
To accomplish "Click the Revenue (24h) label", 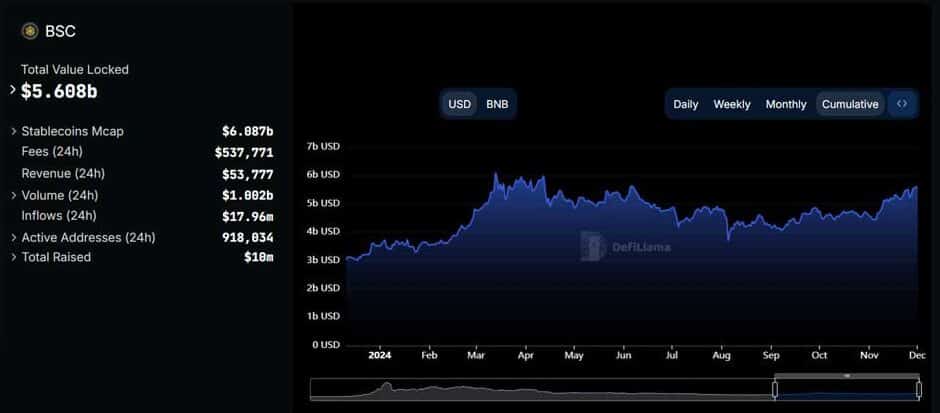I will click(x=63, y=174).
